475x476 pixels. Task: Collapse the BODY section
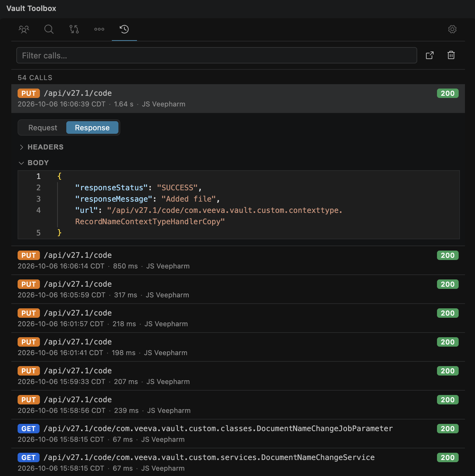[x=34, y=163]
